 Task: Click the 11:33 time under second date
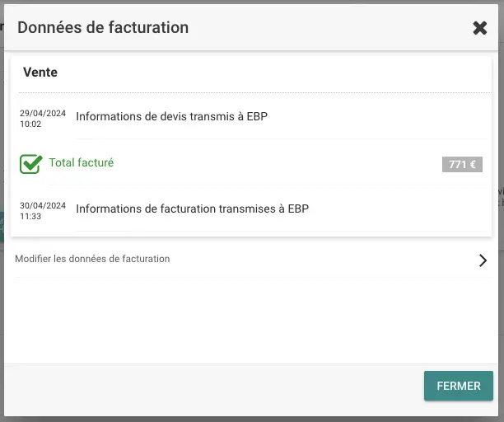click(x=31, y=216)
